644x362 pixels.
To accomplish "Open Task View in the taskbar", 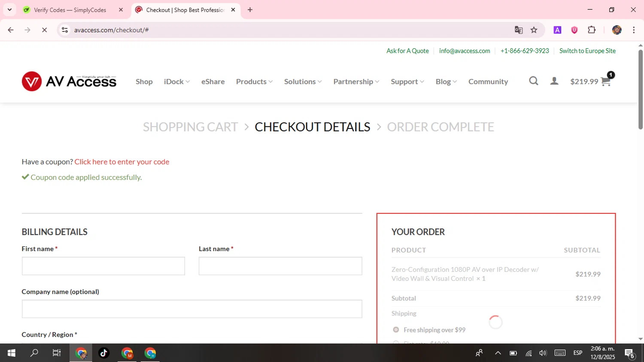I will tap(56, 353).
